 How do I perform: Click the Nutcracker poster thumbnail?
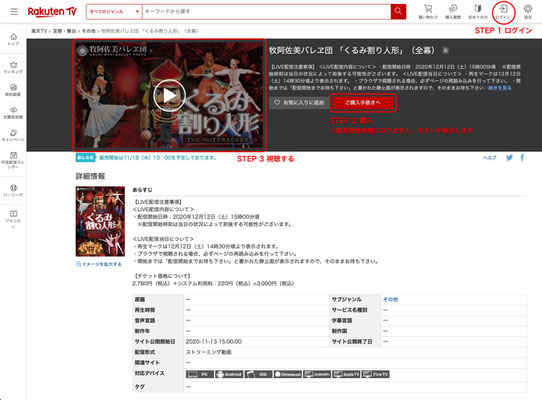coord(100,221)
